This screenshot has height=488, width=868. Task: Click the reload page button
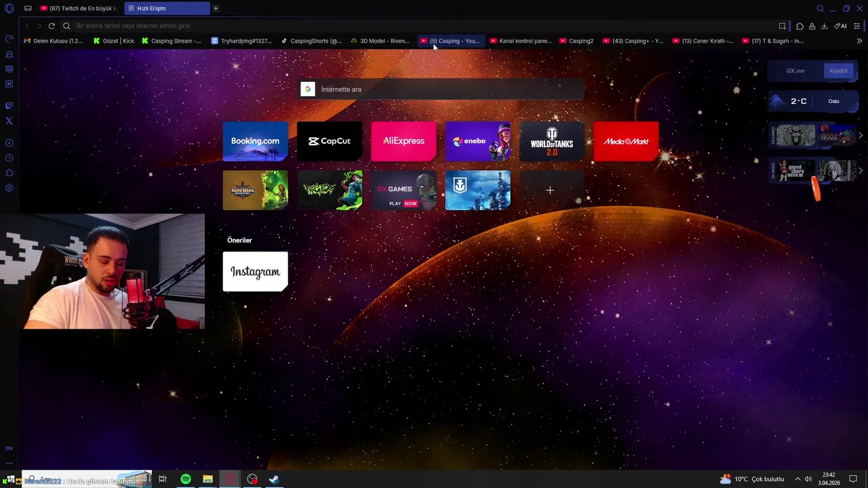[x=51, y=26]
